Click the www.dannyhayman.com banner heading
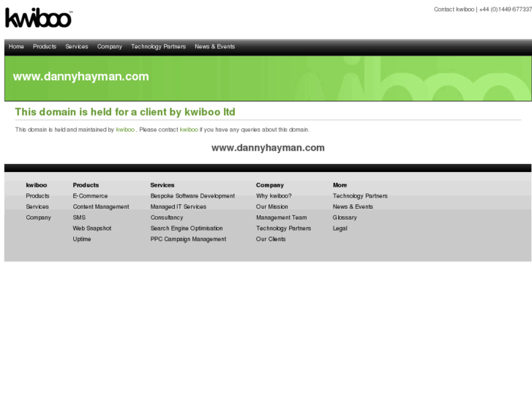Screen dimensions: 532x399 coord(80,77)
